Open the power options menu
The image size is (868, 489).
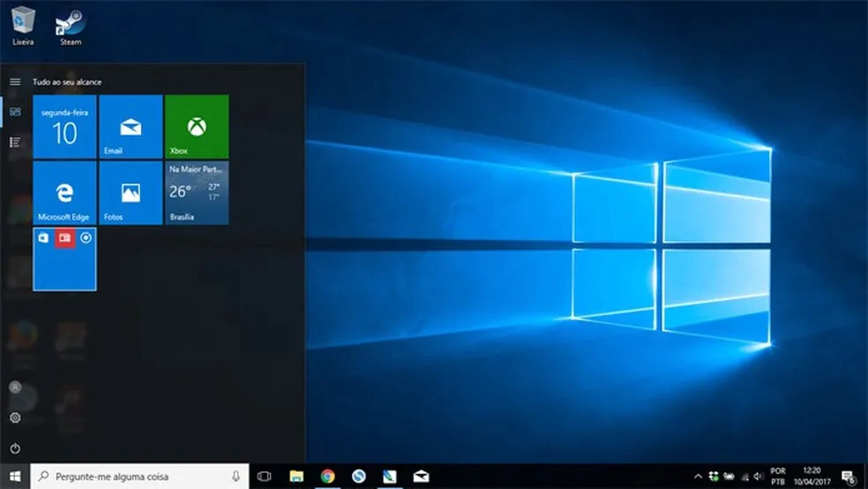click(x=15, y=448)
